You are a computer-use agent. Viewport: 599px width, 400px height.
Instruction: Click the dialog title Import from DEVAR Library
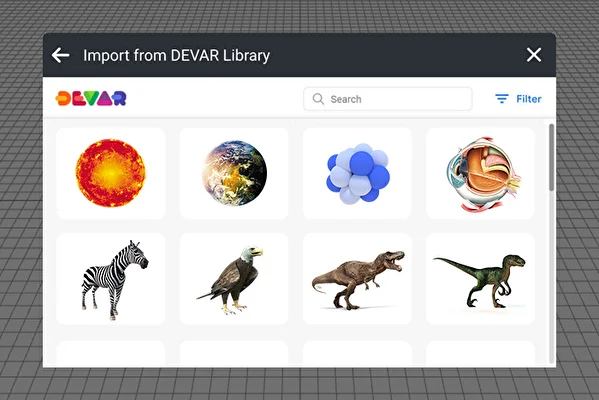(x=176, y=55)
